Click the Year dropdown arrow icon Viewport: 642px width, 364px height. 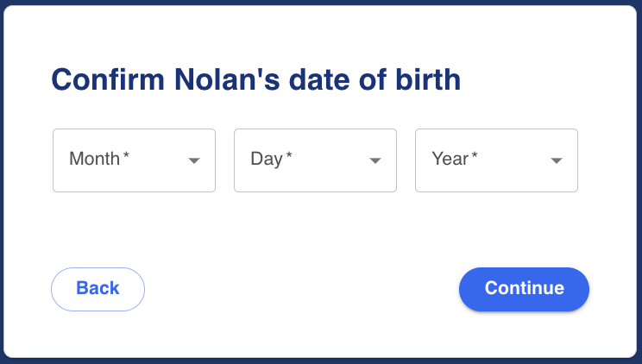pyautogui.click(x=557, y=160)
